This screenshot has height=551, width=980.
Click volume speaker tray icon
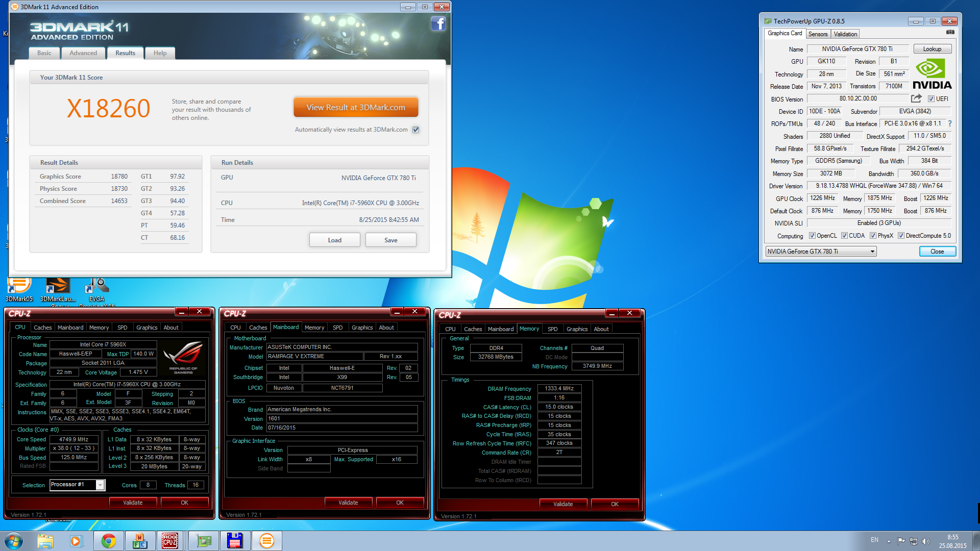[926, 541]
